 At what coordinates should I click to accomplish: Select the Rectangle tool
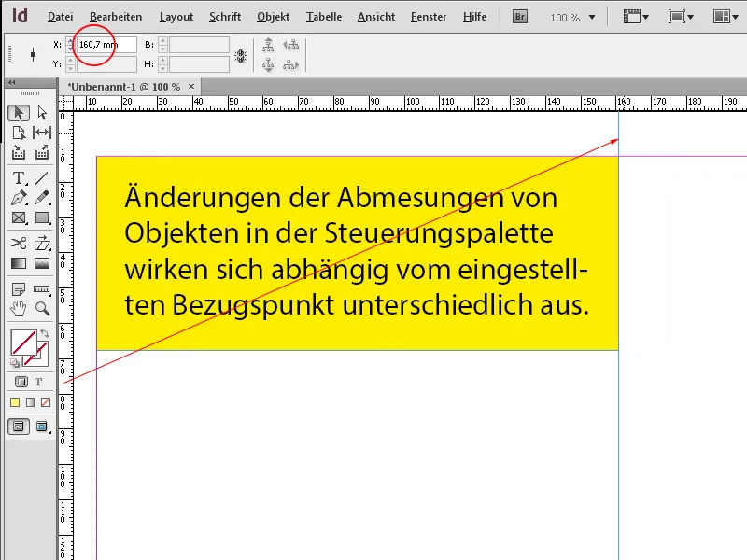click(42, 218)
